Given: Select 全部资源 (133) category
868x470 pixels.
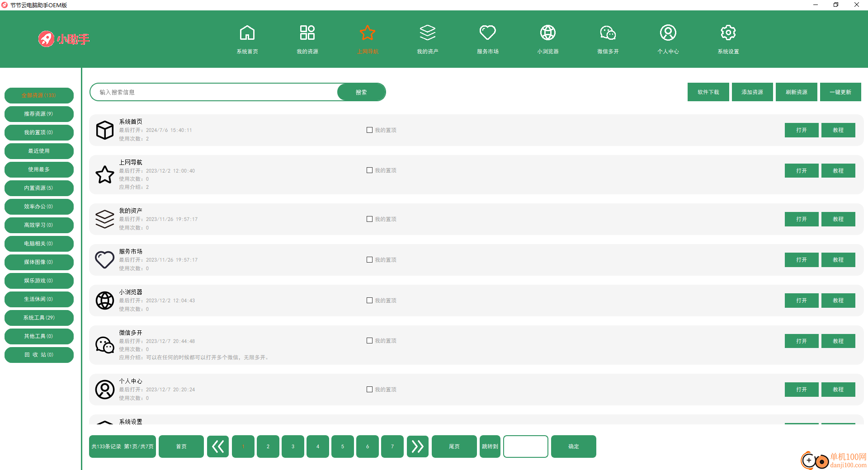Looking at the screenshot, I should point(39,95).
